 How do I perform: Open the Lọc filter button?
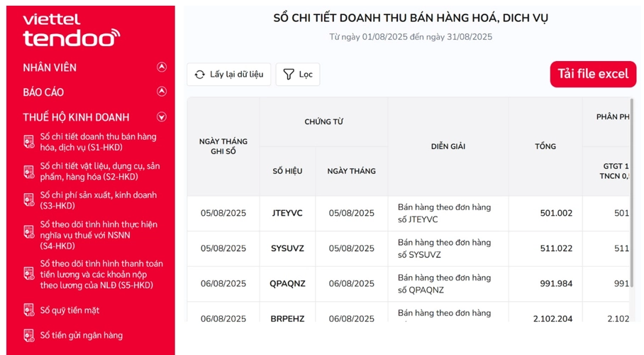(297, 75)
